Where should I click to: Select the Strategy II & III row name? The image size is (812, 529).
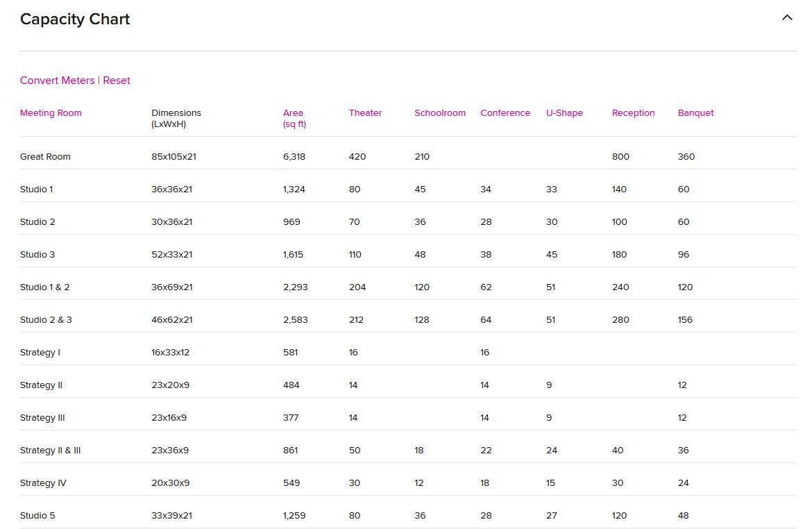coord(50,451)
